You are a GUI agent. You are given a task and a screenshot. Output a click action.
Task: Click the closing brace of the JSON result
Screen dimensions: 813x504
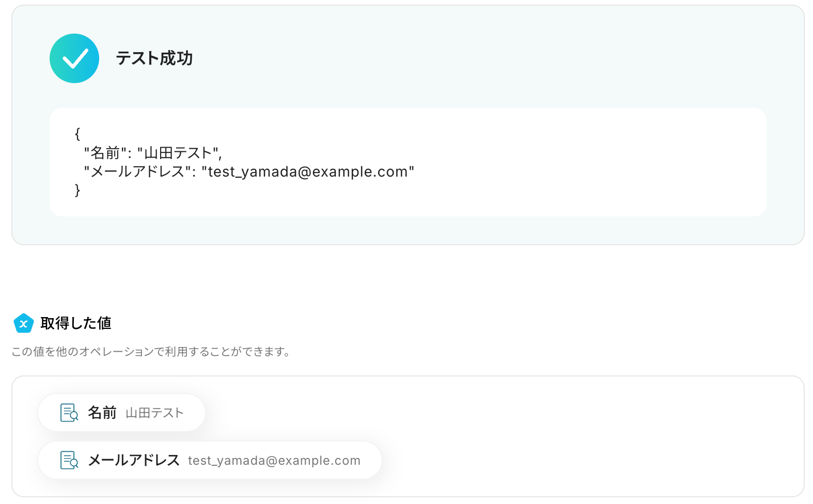pos(77,190)
